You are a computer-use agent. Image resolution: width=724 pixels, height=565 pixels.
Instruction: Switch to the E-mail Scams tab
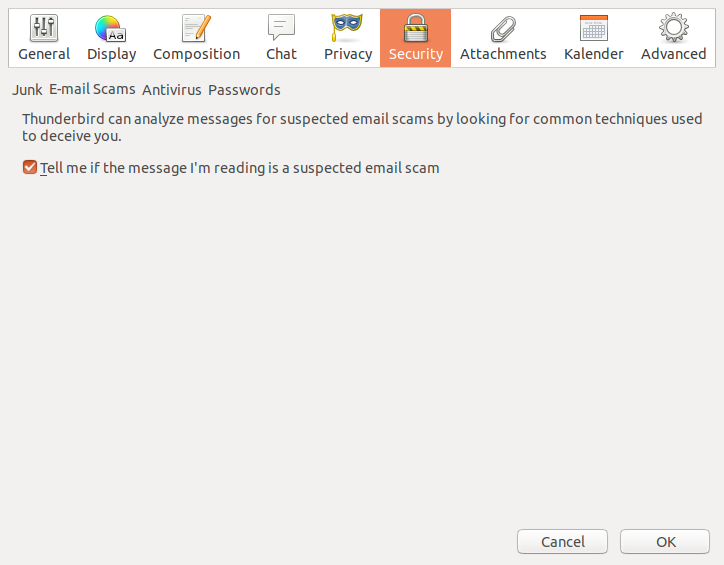(92, 89)
